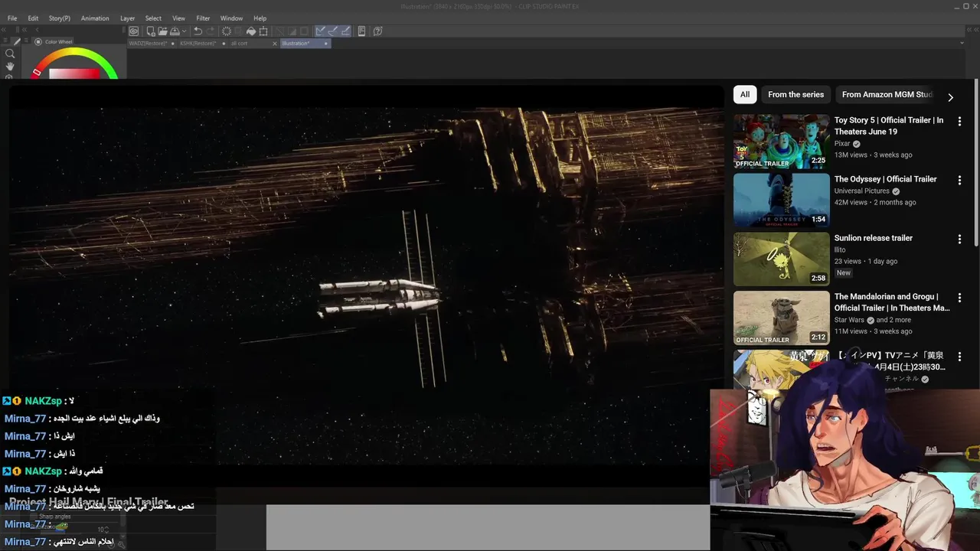Open the Help menu

260,18
